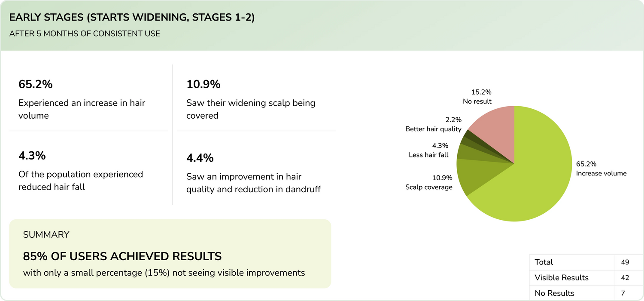
Task: Click the Total row label in table
Action: [544, 262]
